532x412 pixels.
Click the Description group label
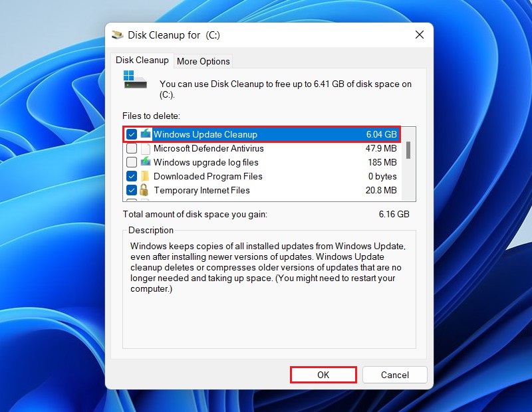point(151,230)
